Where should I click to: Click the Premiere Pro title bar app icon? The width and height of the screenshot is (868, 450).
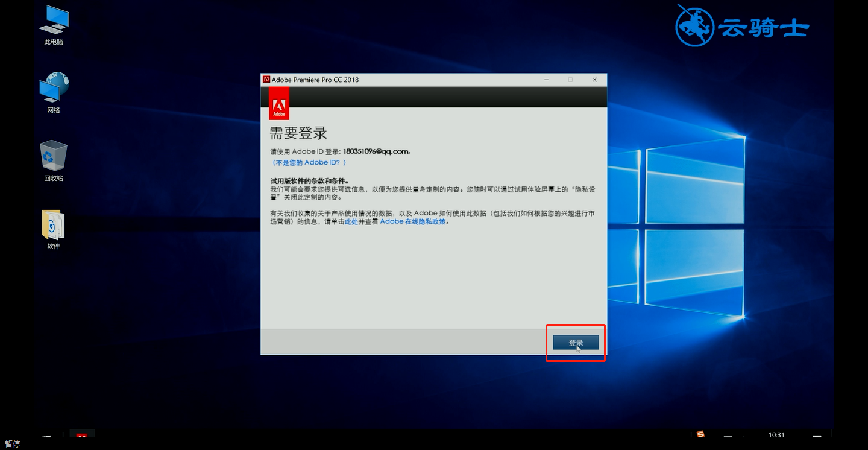click(266, 80)
